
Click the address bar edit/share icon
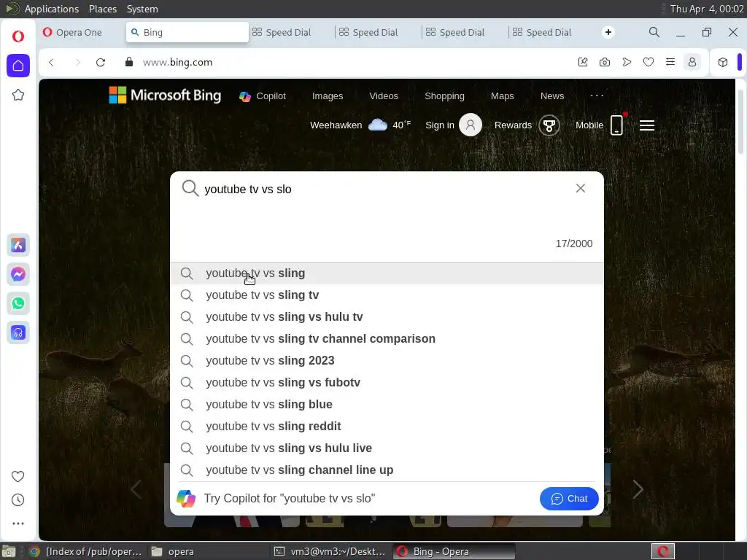click(583, 62)
